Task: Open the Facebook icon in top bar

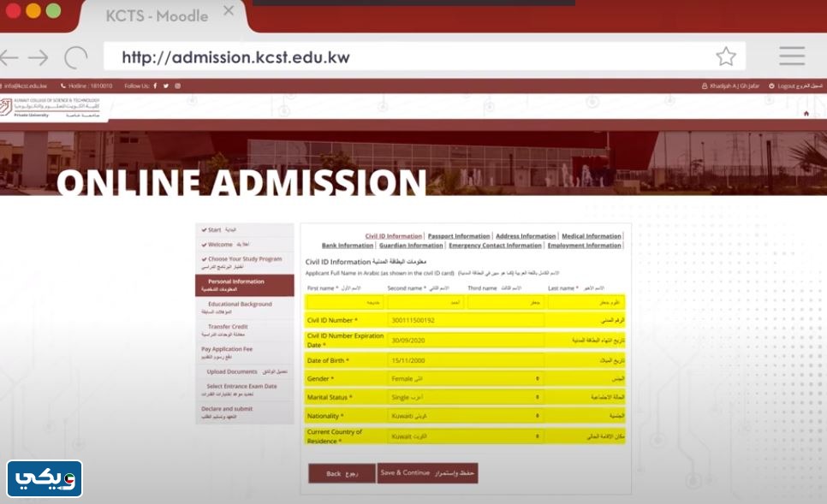Action: pyautogui.click(x=156, y=86)
